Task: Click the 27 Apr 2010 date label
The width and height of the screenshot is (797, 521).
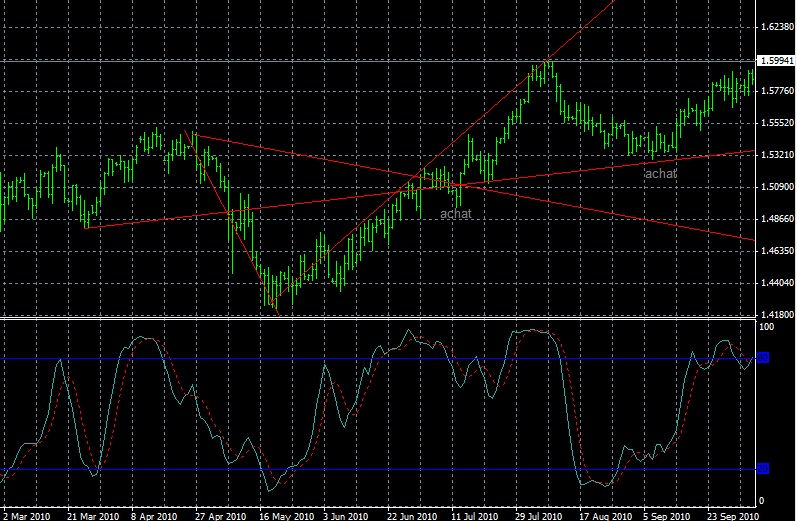Action: click(221, 516)
